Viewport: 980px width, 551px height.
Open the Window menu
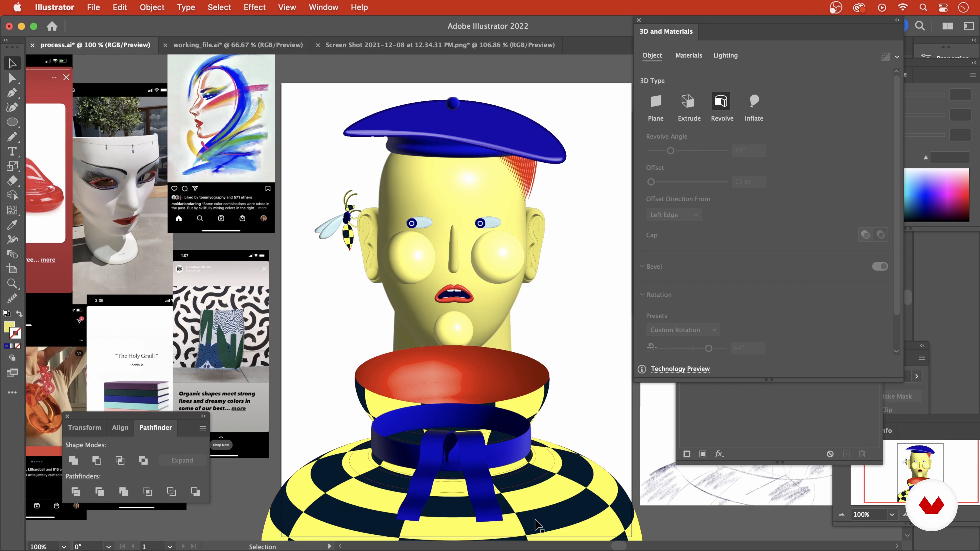(x=323, y=7)
